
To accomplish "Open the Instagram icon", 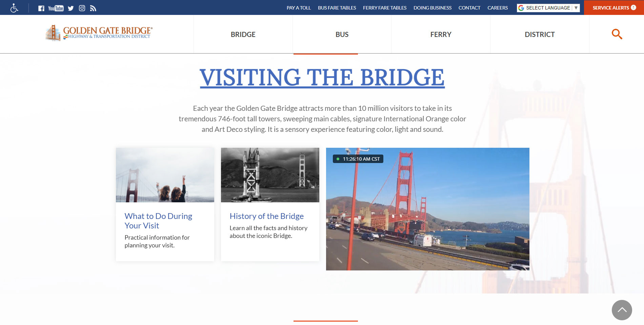I will [x=82, y=8].
